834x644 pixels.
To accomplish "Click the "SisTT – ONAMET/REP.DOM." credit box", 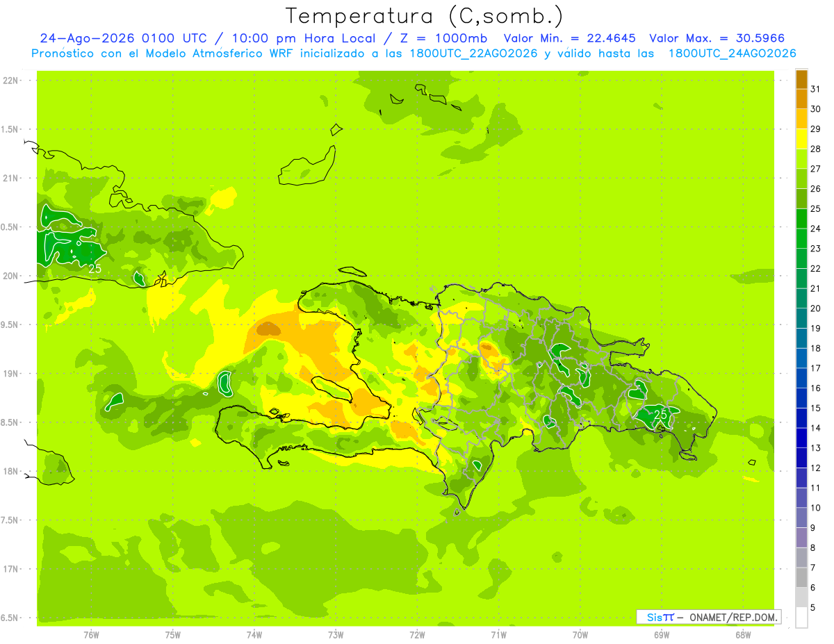I will (x=708, y=617).
